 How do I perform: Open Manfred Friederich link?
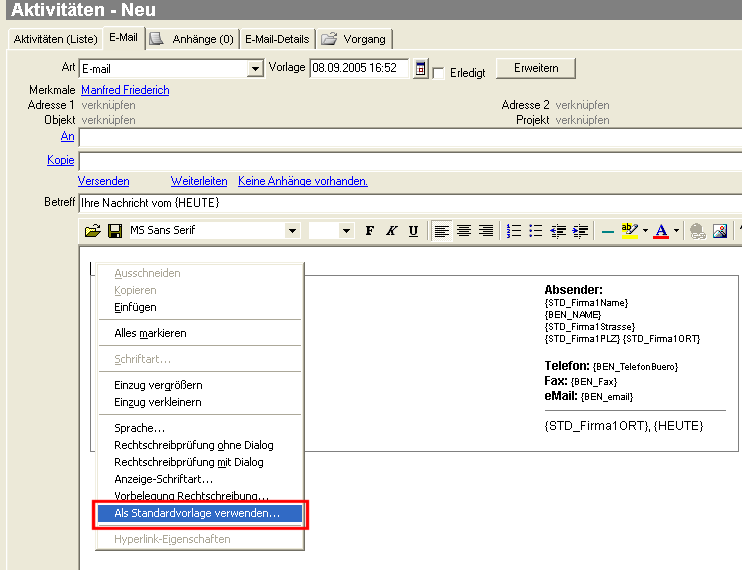(125, 90)
